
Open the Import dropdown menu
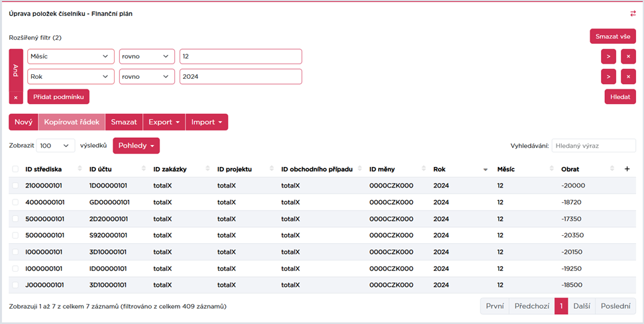click(x=207, y=122)
